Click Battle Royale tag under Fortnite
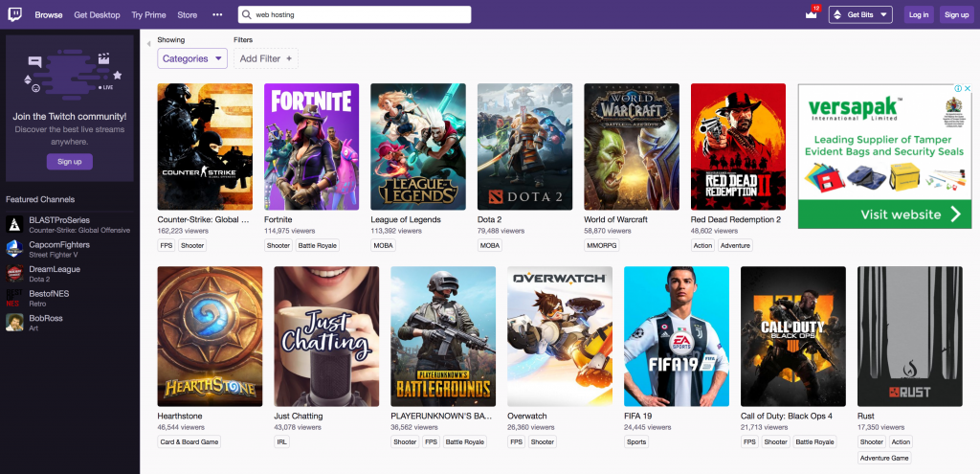 click(x=317, y=246)
